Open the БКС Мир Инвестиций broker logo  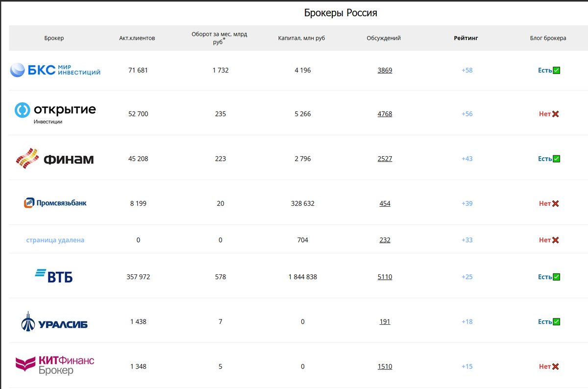click(x=55, y=70)
